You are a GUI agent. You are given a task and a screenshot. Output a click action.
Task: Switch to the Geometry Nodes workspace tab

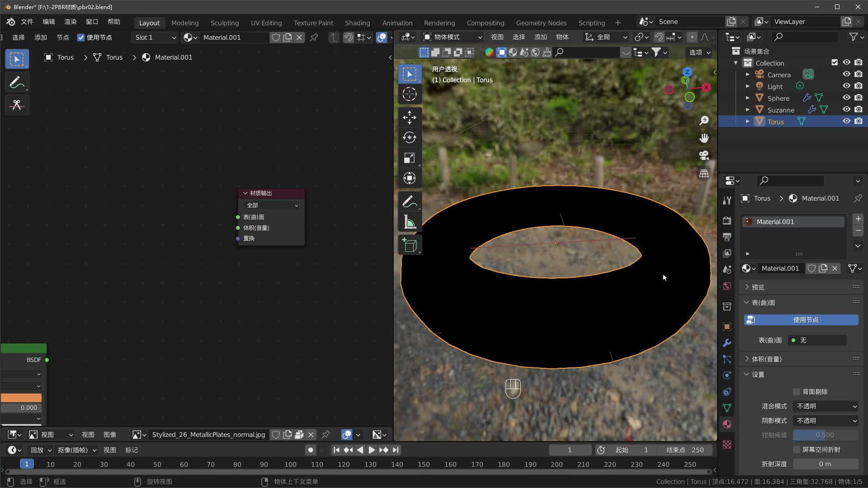[x=541, y=23]
